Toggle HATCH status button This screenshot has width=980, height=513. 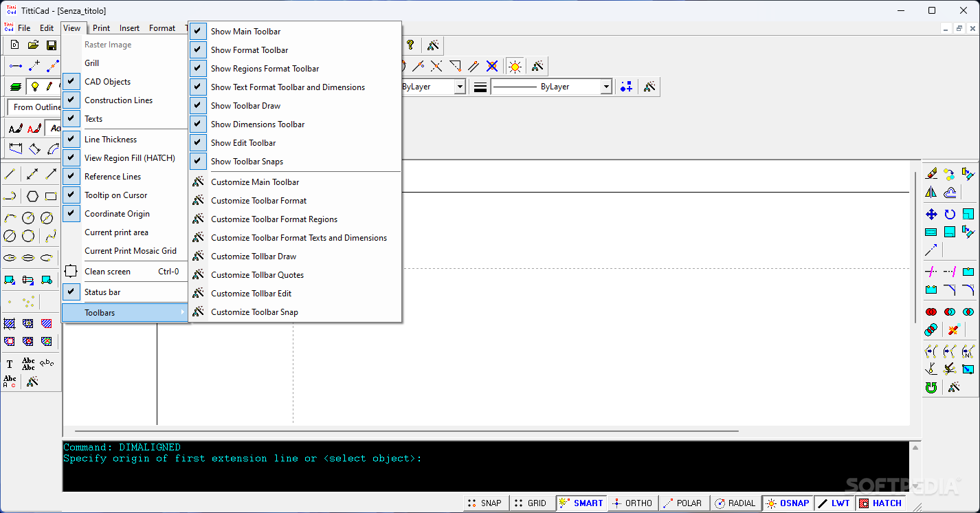880,503
